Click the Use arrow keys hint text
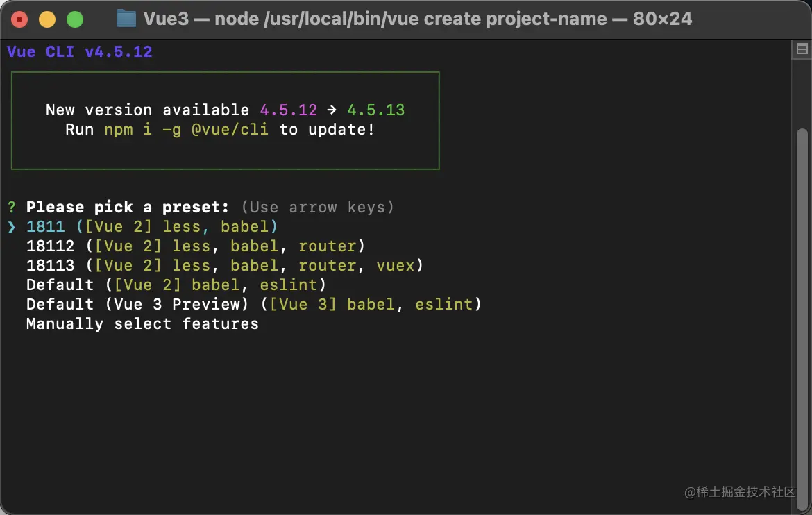This screenshot has width=812, height=515. coord(317,208)
